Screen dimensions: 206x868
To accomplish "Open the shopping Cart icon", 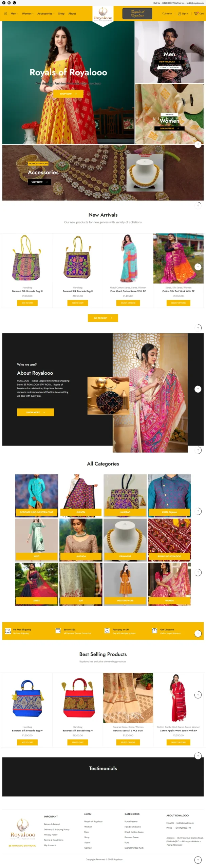I will (x=196, y=14).
